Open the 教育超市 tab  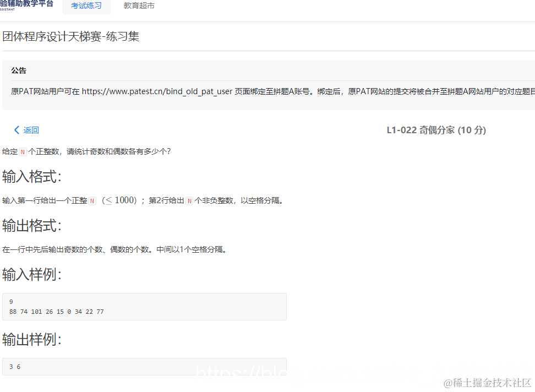coord(139,6)
